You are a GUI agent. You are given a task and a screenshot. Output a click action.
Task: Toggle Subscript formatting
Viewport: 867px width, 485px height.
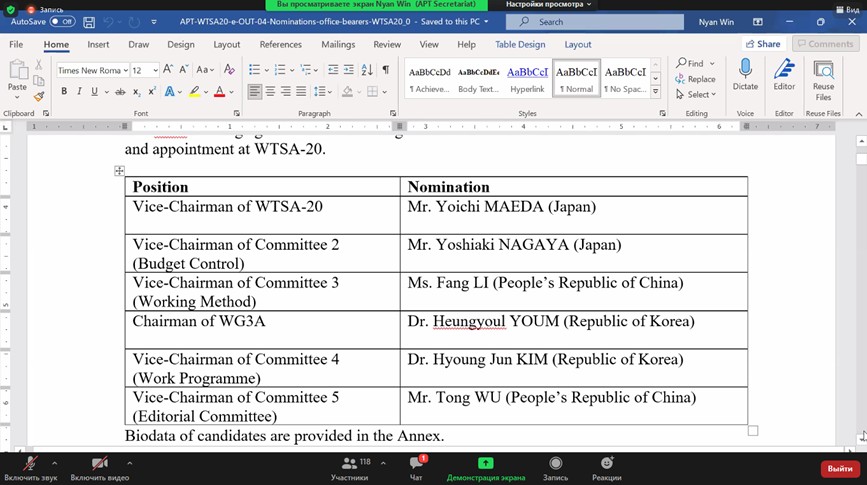(x=137, y=92)
